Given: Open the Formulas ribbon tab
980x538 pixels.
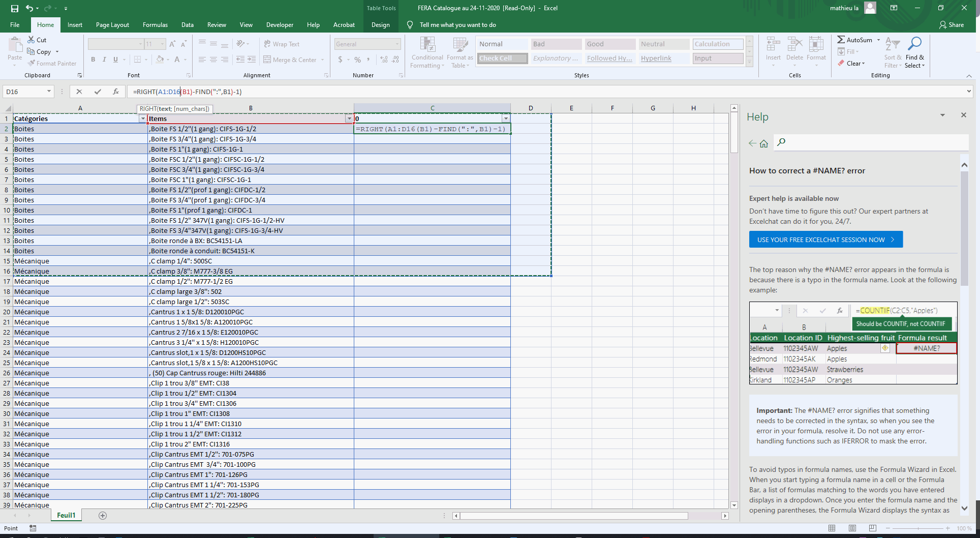Looking at the screenshot, I should click(x=155, y=25).
